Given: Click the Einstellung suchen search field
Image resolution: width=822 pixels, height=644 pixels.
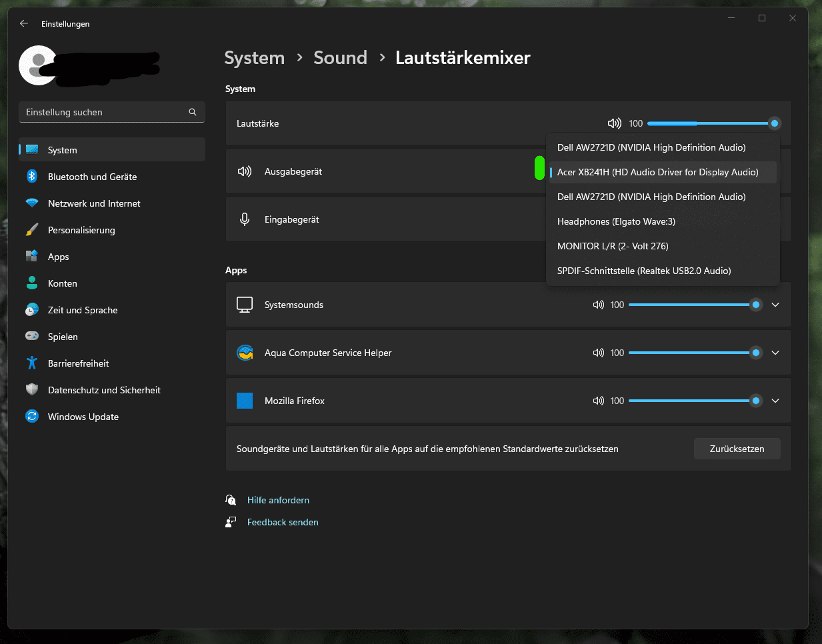Looking at the screenshot, I should 103,112.
